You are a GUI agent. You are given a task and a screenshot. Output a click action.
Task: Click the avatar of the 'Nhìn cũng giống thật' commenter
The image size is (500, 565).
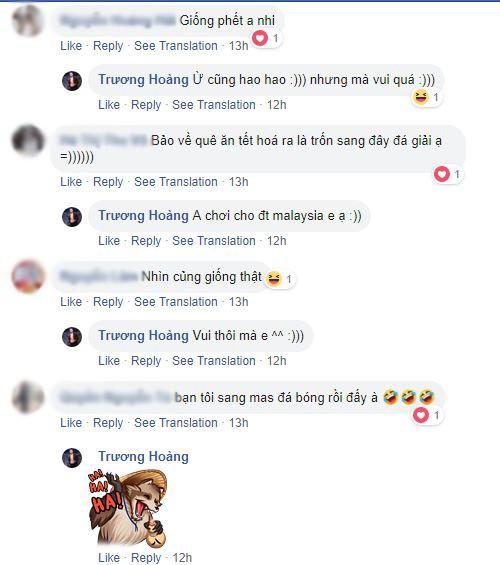point(28,276)
